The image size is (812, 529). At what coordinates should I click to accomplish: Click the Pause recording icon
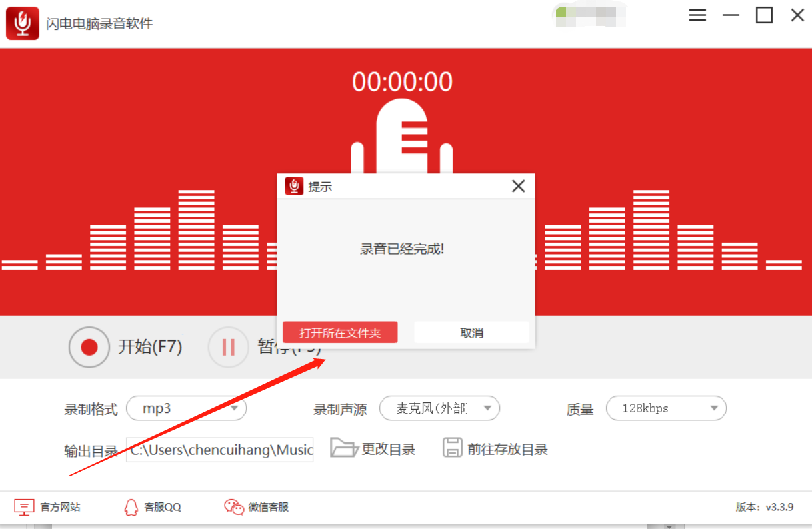229,347
